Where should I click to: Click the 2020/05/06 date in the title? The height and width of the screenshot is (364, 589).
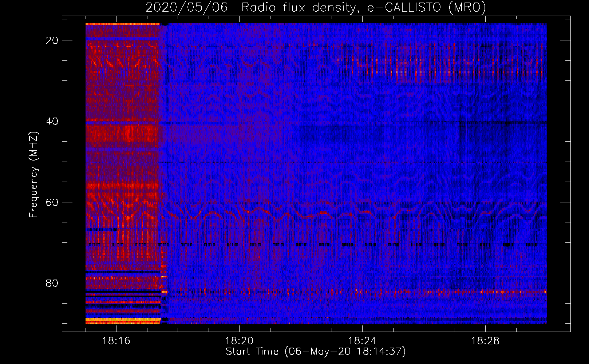pyautogui.click(x=186, y=8)
